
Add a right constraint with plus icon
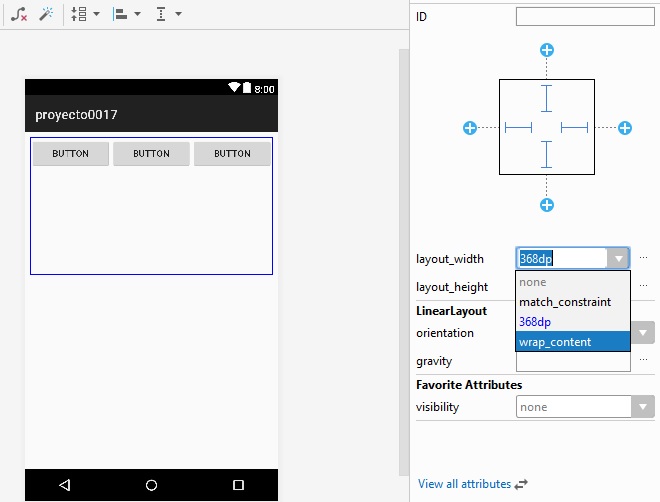[x=625, y=128]
